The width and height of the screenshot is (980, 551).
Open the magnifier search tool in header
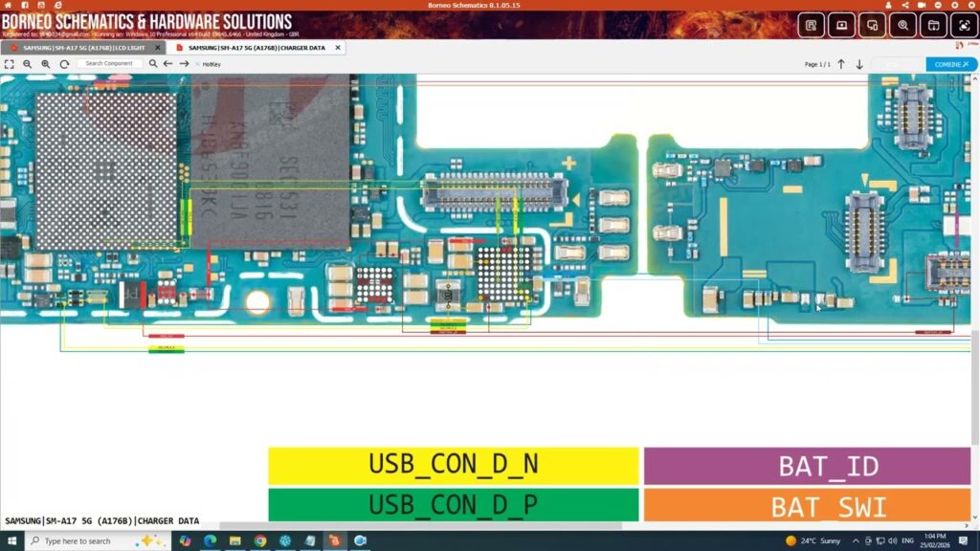(x=902, y=25)
